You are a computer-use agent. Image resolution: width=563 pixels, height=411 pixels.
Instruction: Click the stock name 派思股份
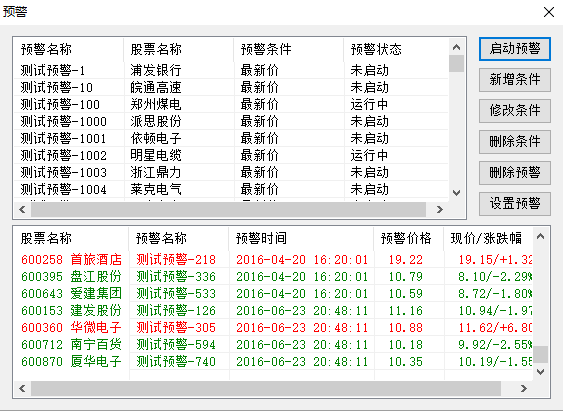[x=156, y=121]
